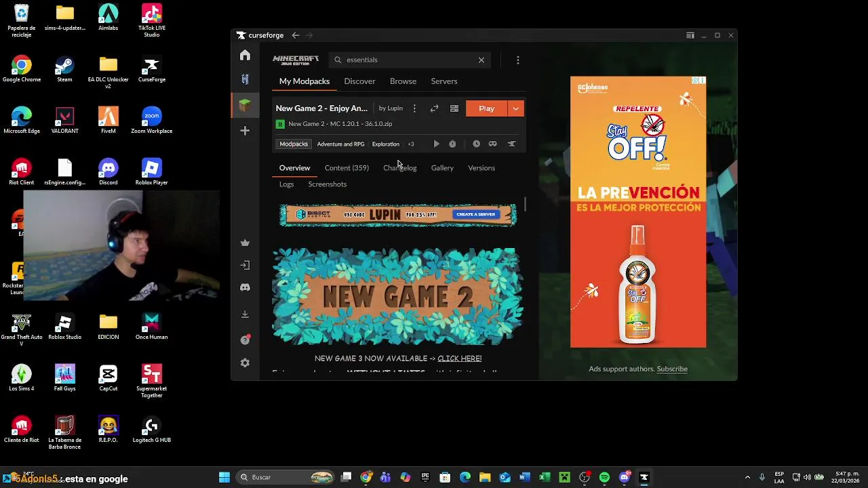This screenshot has height=488, width=868.
Task: Show hidden system tray icons chevron
Action: tap(747, 477)
